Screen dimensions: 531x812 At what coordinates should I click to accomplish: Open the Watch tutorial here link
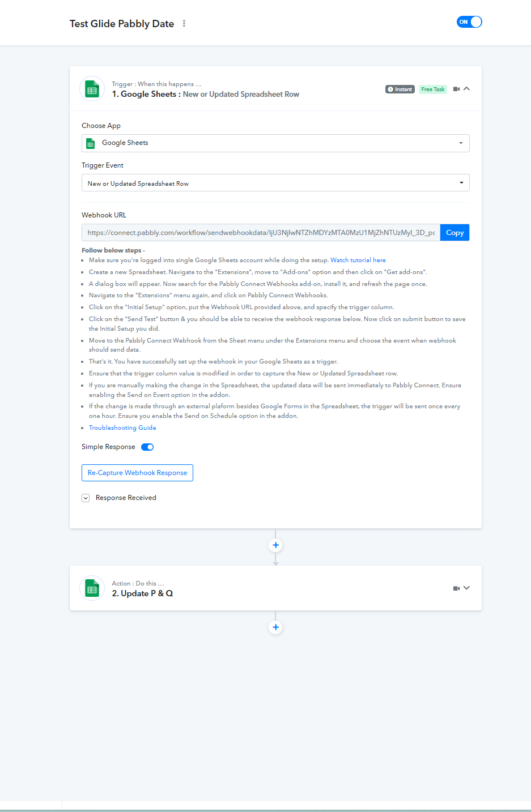tap(358, 260)
